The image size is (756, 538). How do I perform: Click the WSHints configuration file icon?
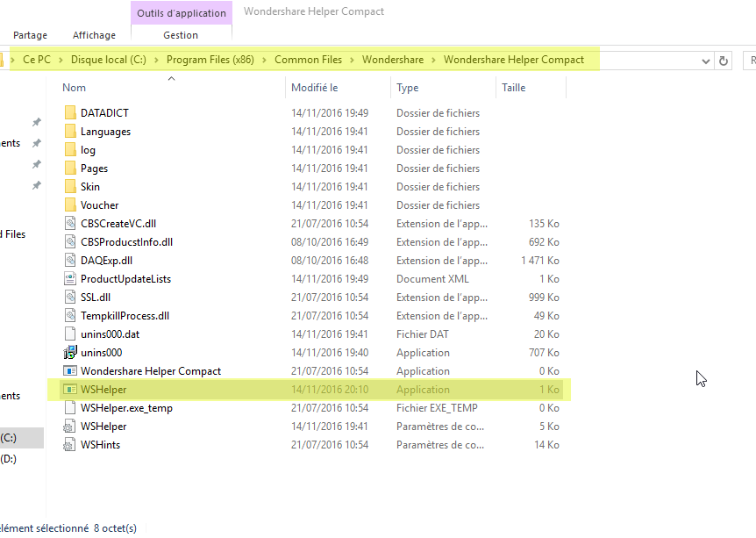pos(69,444)
